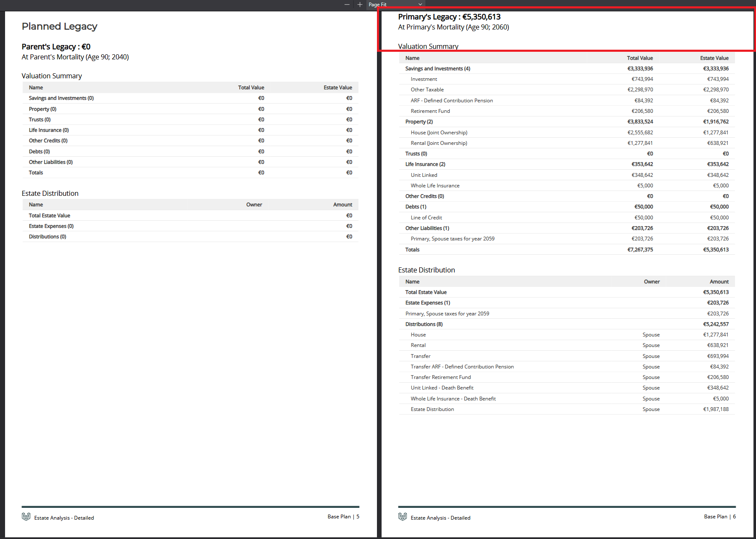Click the chevron beside Page Fit

coord(420,4)
